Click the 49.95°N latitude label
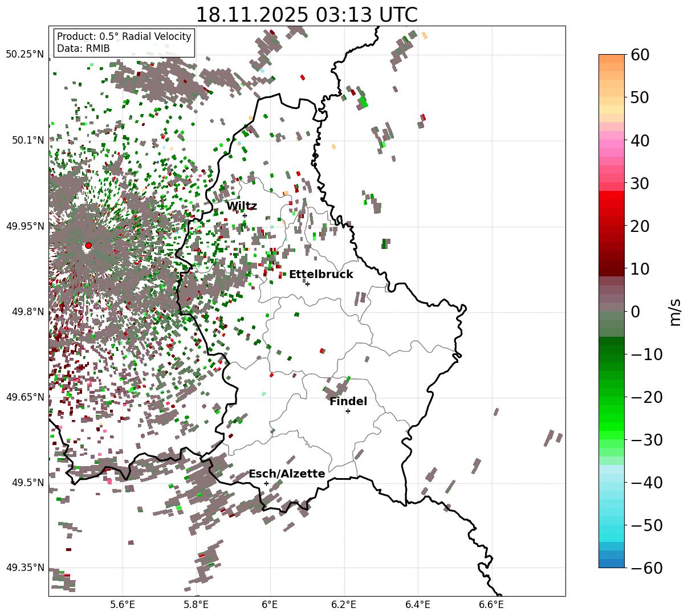Screen dimensions: 688x616 pyautogui.click(x=25, y=226)
